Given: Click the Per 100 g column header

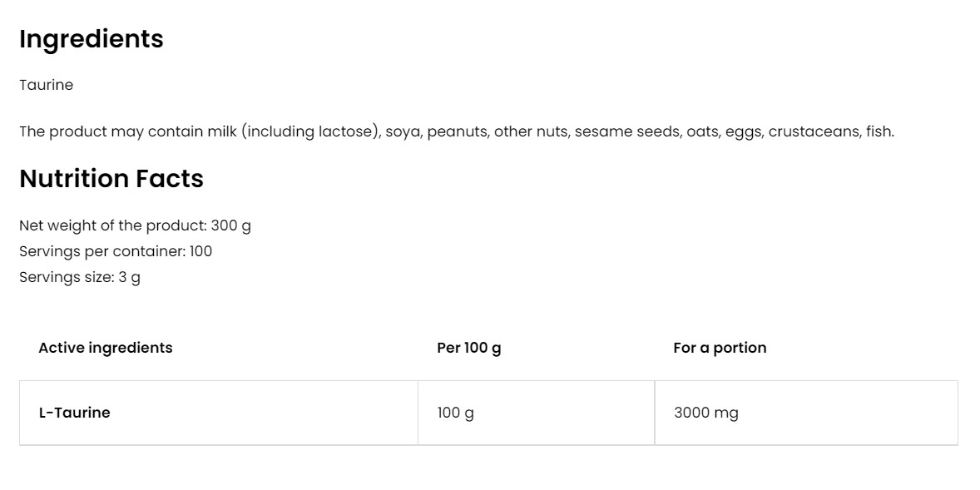Looking at the screenshot, I should click(468, 348).
